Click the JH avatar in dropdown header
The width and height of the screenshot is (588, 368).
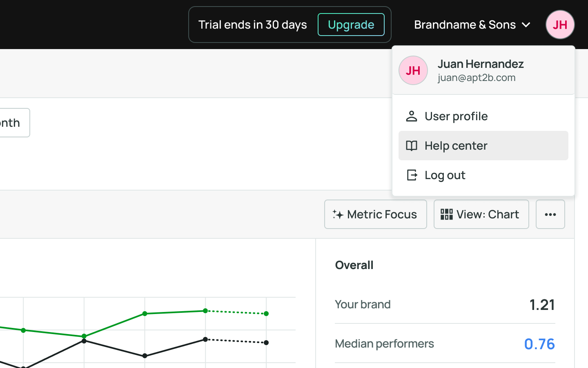[x=413, y=70]
